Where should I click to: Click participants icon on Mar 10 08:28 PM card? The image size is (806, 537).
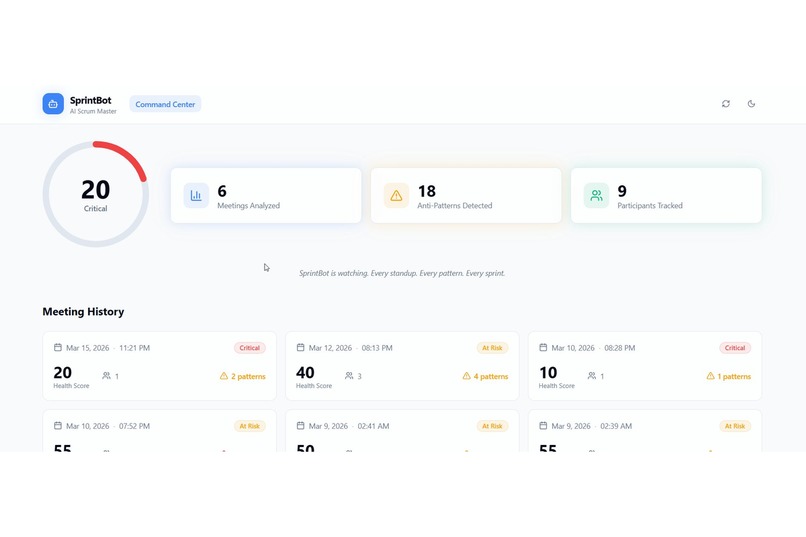[x=592, y=376]
